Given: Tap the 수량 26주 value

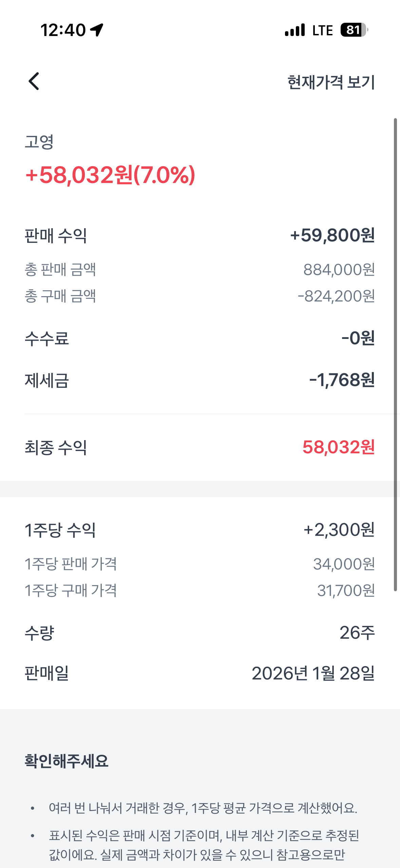Looking at the screenshot, I should [x=357, y=633].
